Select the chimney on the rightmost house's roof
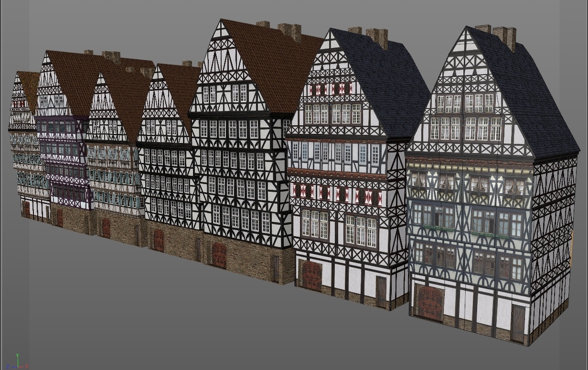The width and height of the screenshot is (588, 370). 504,38
